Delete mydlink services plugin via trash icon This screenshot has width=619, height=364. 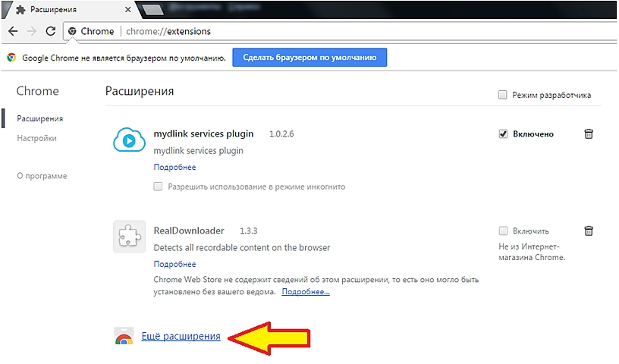(x=589, y=134)
